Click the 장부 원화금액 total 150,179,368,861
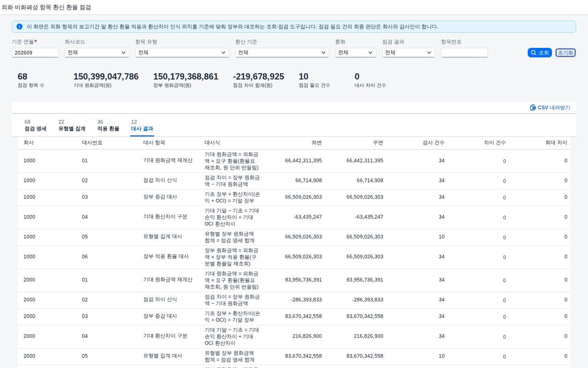Screen dimensions: 588x368 pos(186,76)
